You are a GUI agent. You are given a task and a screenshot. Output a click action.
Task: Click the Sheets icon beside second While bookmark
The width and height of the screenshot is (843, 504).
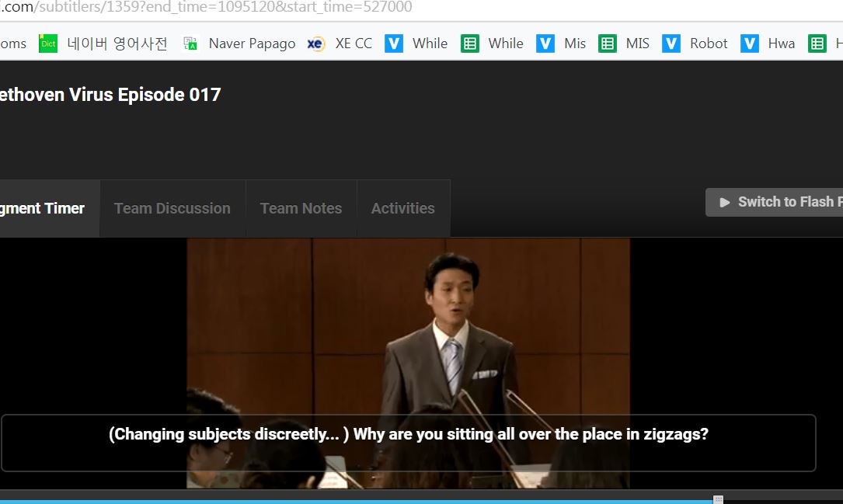[470, 43]
